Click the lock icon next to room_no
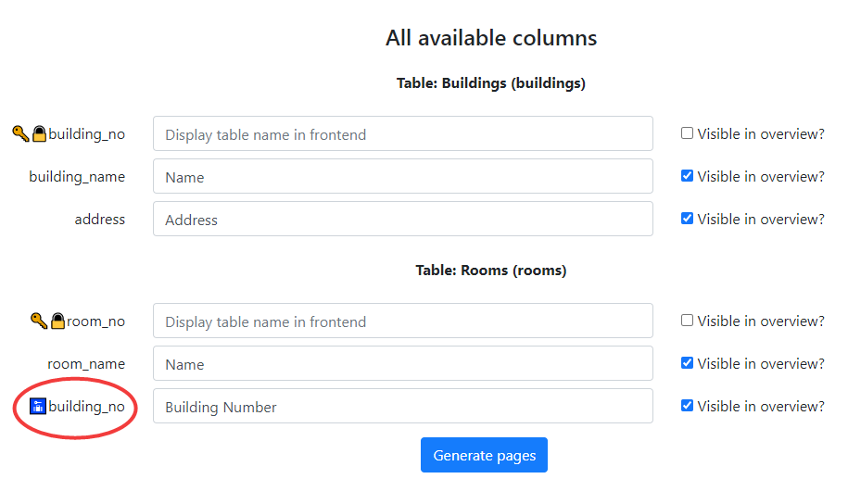 click(57, 321)
